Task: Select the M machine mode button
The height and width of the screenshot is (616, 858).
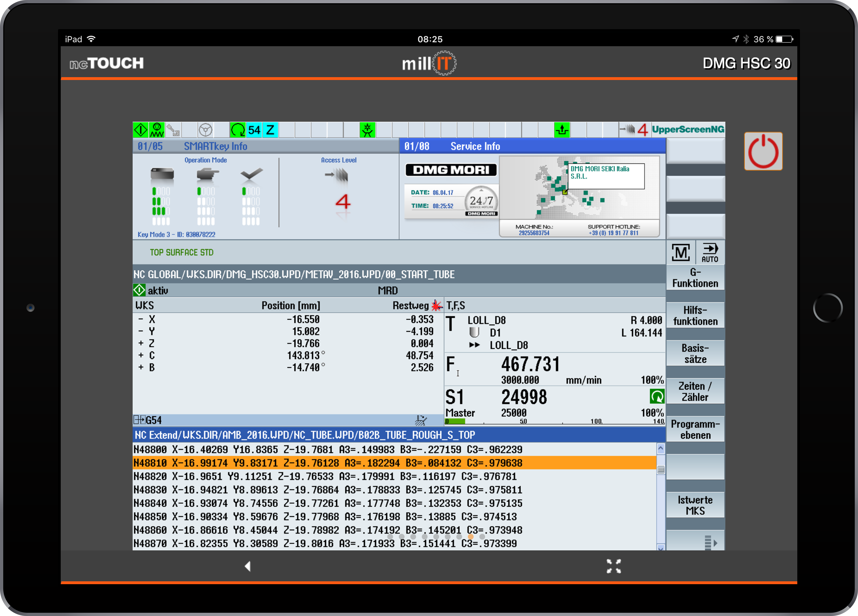Action: [x=680, y=252]
